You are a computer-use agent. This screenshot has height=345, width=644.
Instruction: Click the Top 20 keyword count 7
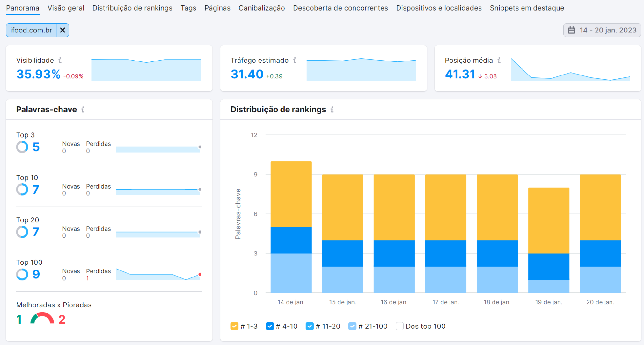pyautogui.click(x=36, y=232)
